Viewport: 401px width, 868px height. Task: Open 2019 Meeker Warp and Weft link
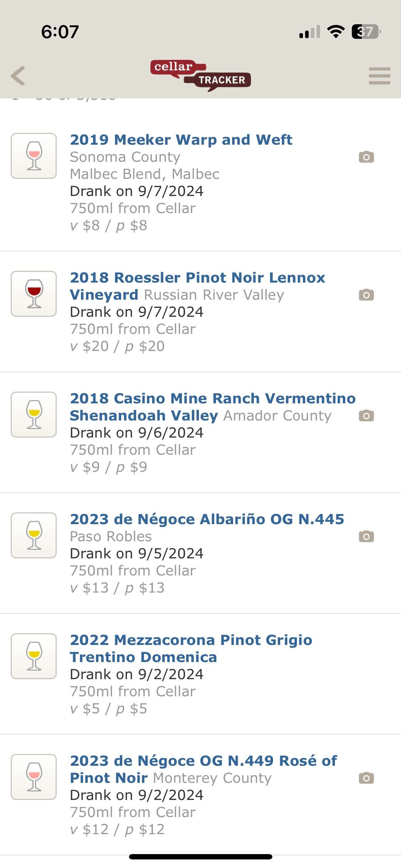(x=181, y=140)
